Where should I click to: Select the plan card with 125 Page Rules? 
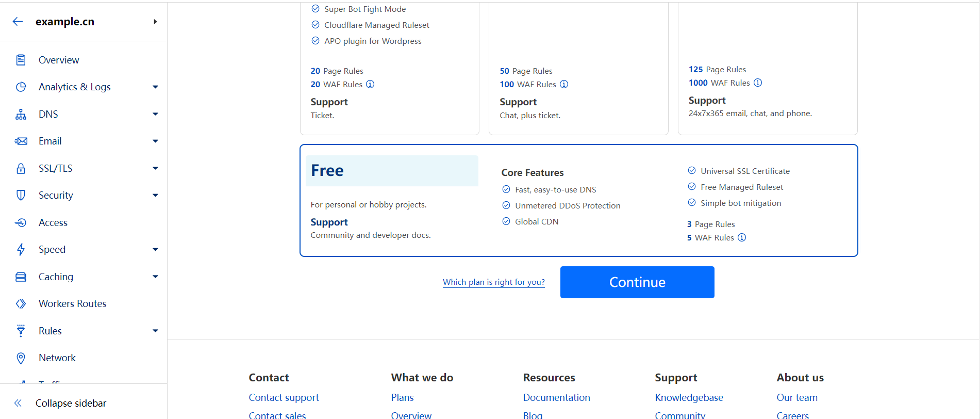pyautogui.click(x=768, y=68)
